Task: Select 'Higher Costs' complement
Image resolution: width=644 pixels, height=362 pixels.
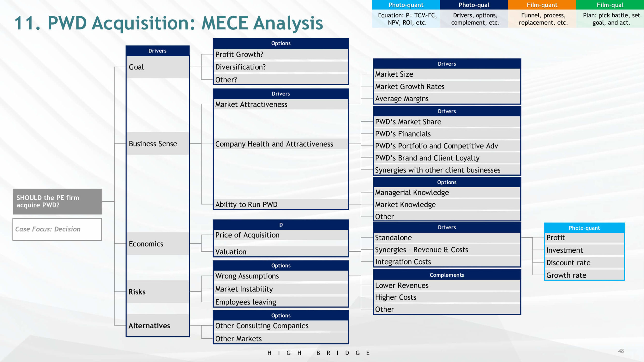Action: click(x=447, y=297)
